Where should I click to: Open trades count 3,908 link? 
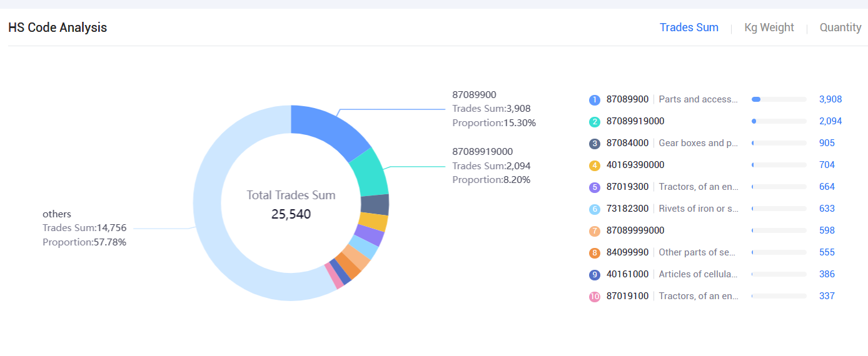830,99
